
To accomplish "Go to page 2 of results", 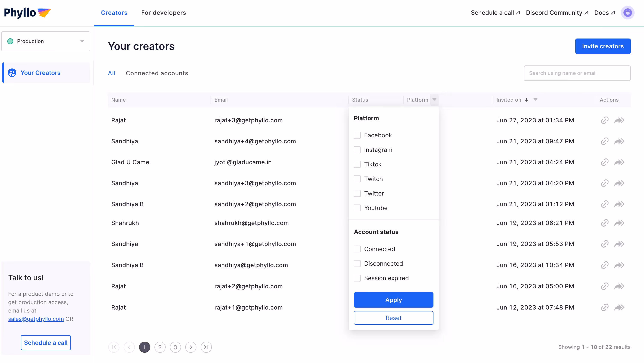I will (160, 347).
